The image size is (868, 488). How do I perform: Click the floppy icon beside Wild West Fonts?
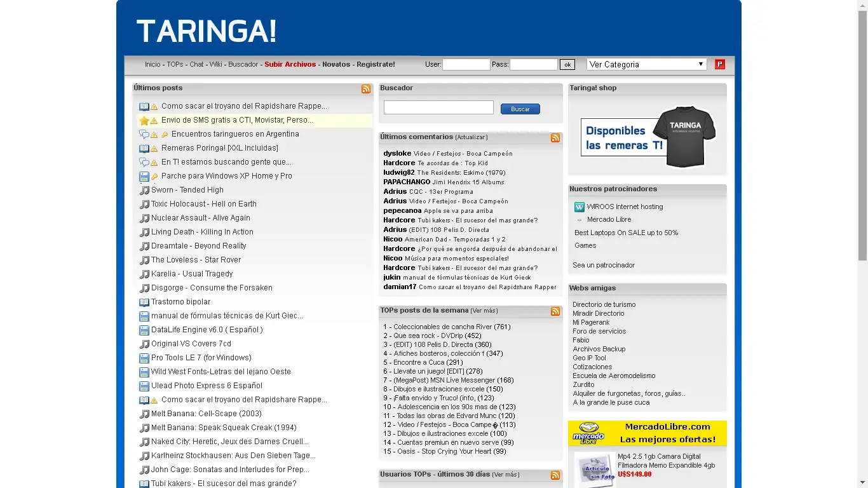(144, 372)
